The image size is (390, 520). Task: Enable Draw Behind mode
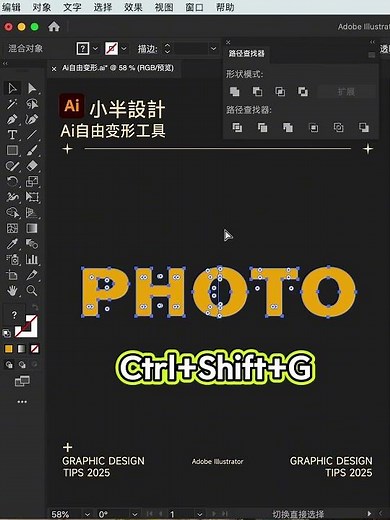22,365
